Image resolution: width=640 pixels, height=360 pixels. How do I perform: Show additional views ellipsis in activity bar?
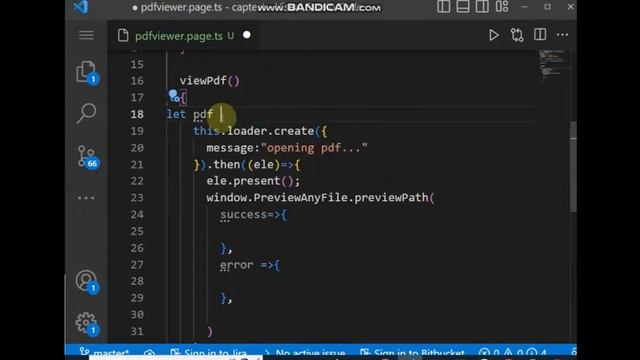tap(86, 198)
